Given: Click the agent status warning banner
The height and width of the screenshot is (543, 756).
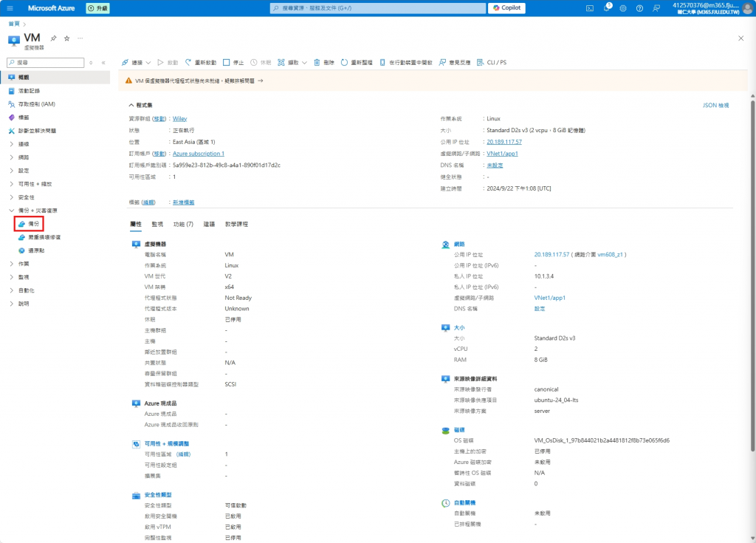Looking at the screenshot, I should click(433, 81).
